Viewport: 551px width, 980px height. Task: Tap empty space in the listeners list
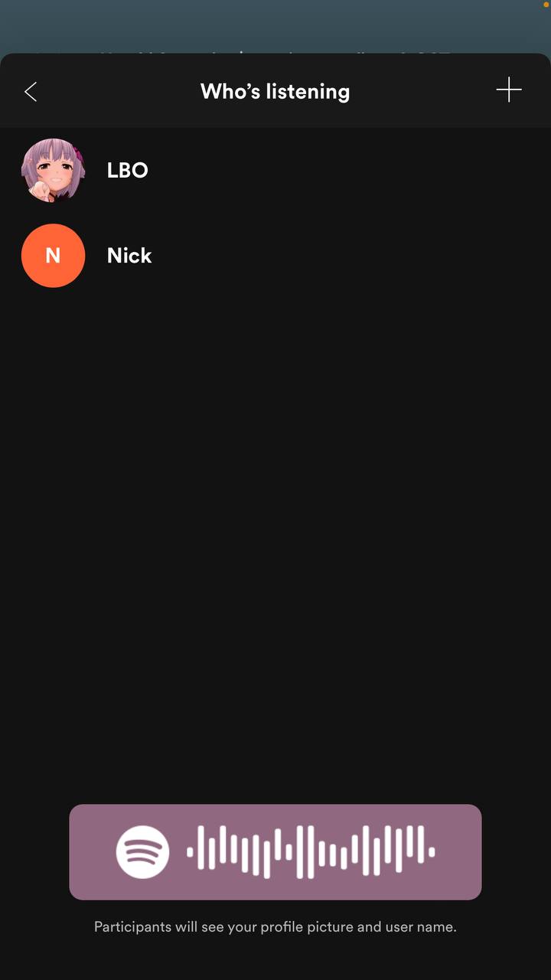point(275,536)
